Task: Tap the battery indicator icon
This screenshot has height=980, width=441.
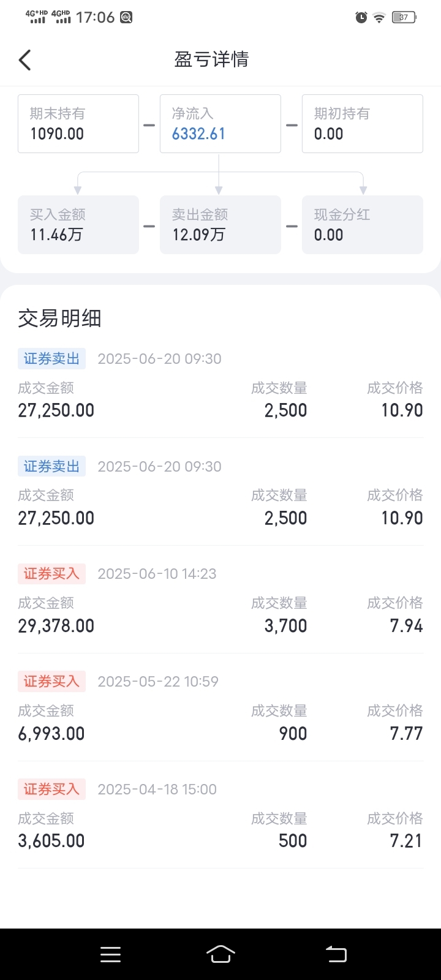Action: pyautogui.click(x=404, y=17)
